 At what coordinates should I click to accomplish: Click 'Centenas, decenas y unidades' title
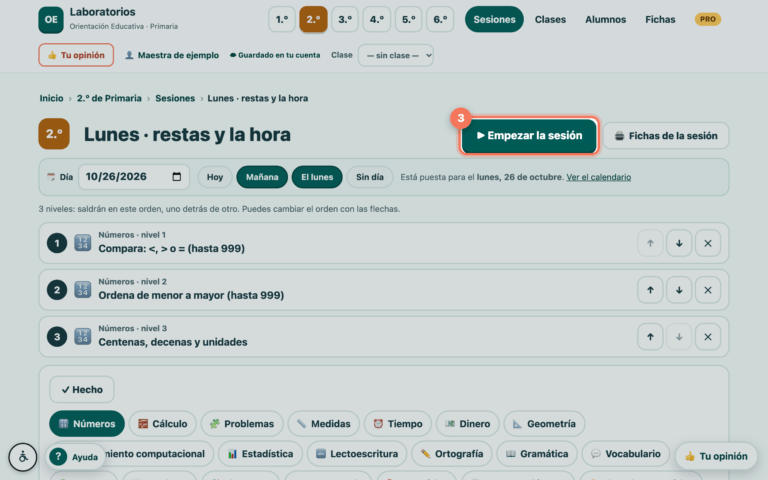[173, 342]
